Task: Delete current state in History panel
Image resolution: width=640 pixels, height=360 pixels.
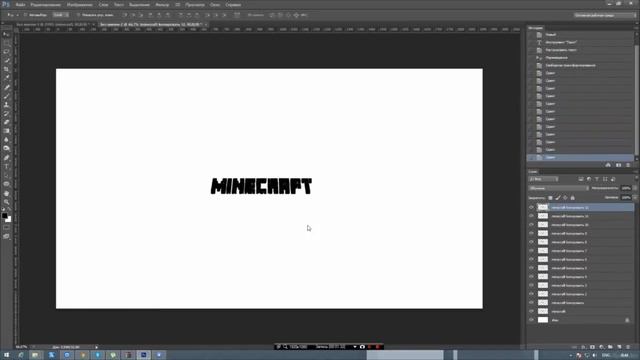Action: pos(628,165)
